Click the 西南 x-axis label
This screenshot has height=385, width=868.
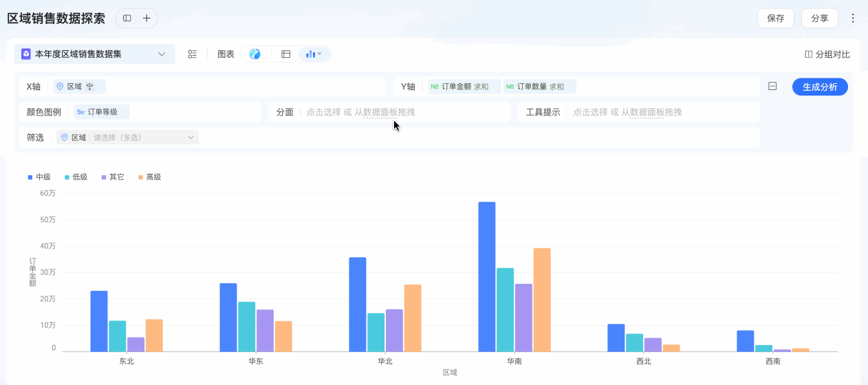coord(773,361)
